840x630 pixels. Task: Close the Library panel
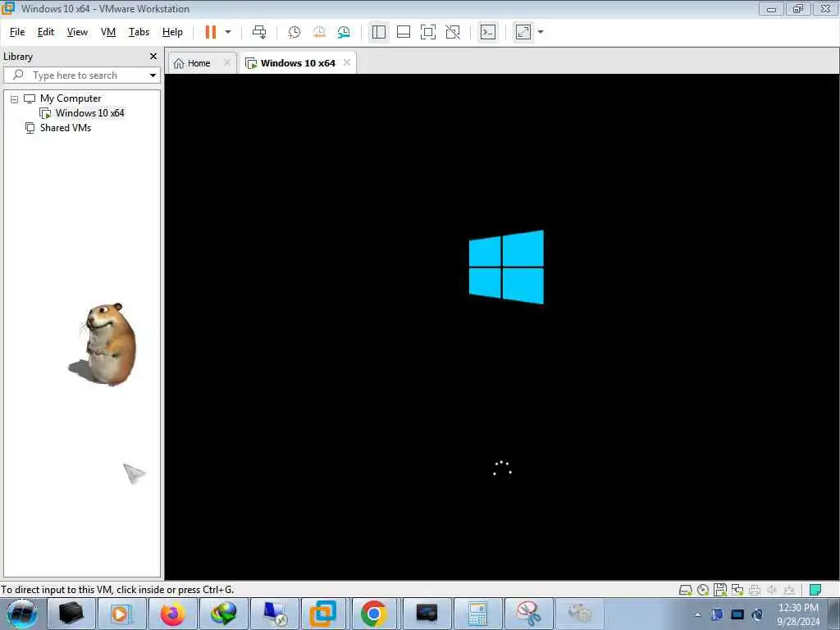tap(153, 57)
